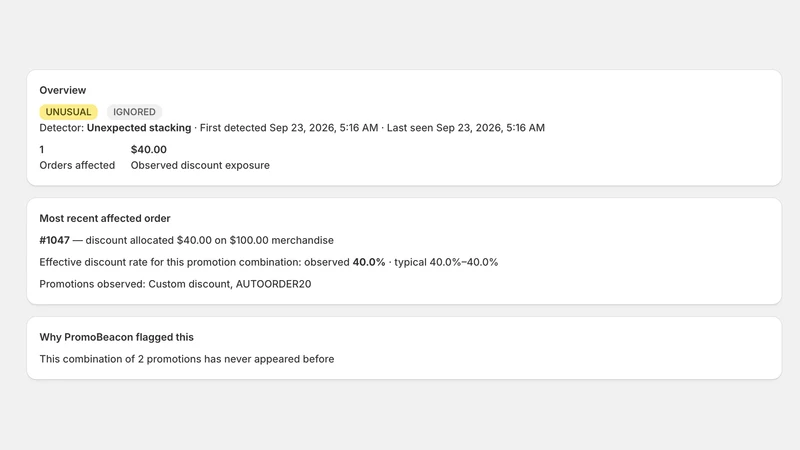Screen dimensions: 800x450
Task: Click the '1' orders affected value
Action: [42, 149]
